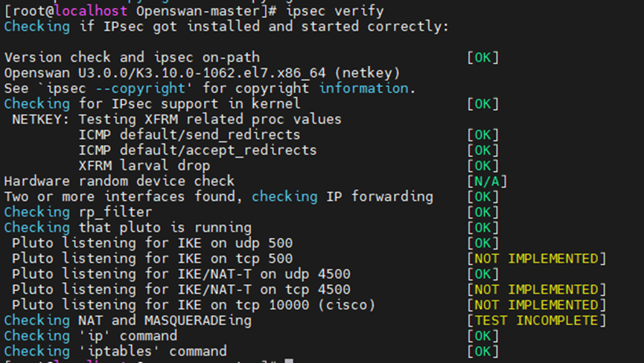Click OK status for accept_redirects
The width and height of the screenshot is (644, 363).
coord(483,150)
